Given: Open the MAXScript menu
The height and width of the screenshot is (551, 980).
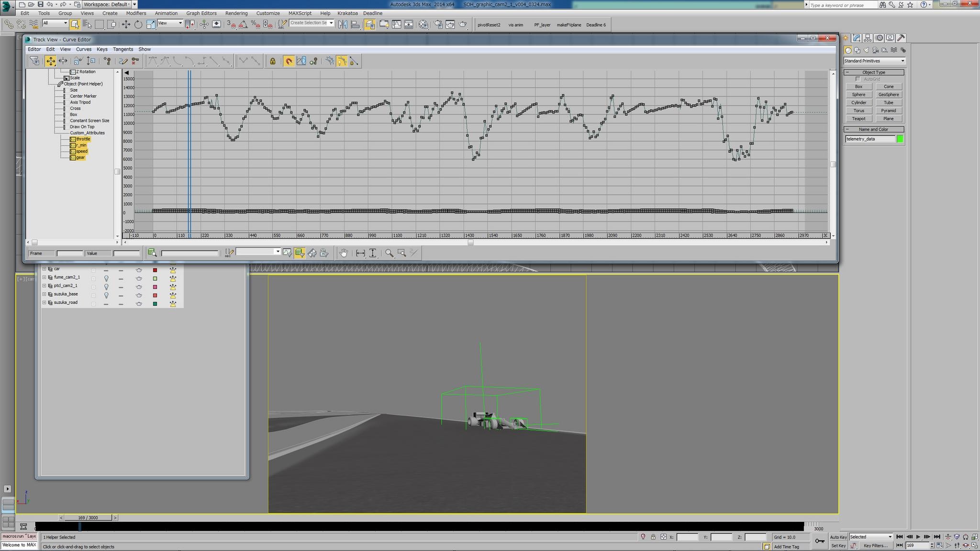Looking at the screenshot, I should click(300, 13).
